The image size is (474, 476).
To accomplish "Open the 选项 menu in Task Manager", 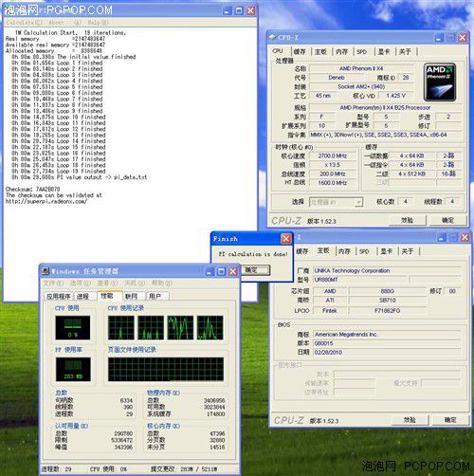I will (x=81, y=283).
